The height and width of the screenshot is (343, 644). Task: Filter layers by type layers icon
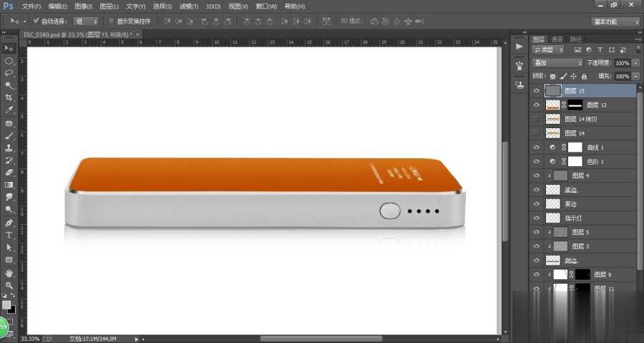pos(600,49)
